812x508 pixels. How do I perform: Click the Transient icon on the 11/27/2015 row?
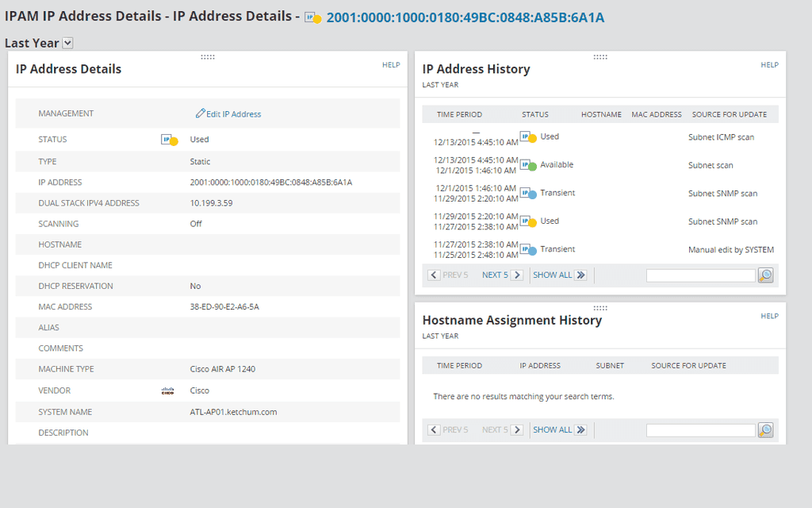(x=530, y=248)
